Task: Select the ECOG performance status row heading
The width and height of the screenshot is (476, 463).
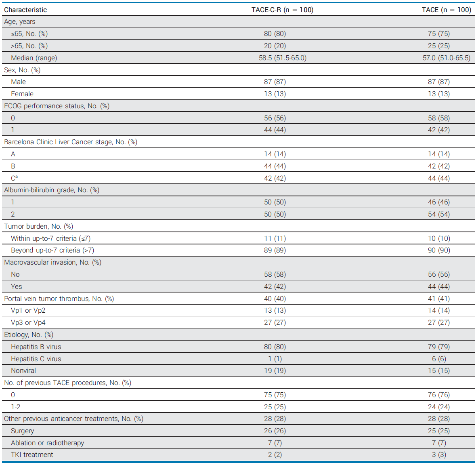Action: 57,106
